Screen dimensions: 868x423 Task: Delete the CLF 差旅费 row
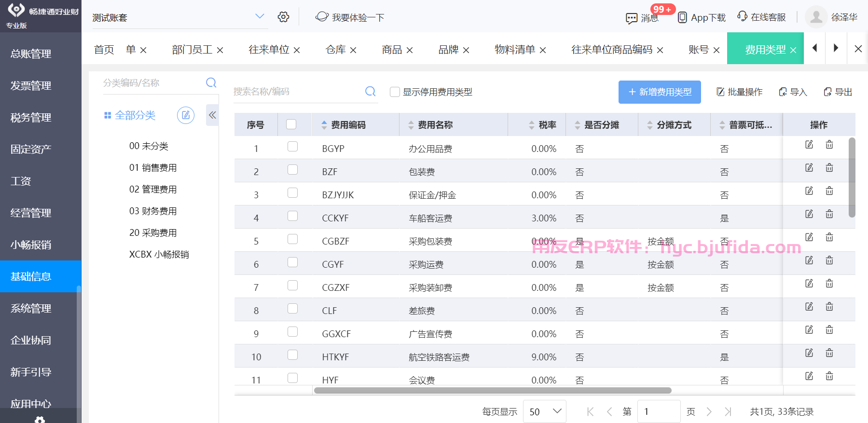click(829, 307)
